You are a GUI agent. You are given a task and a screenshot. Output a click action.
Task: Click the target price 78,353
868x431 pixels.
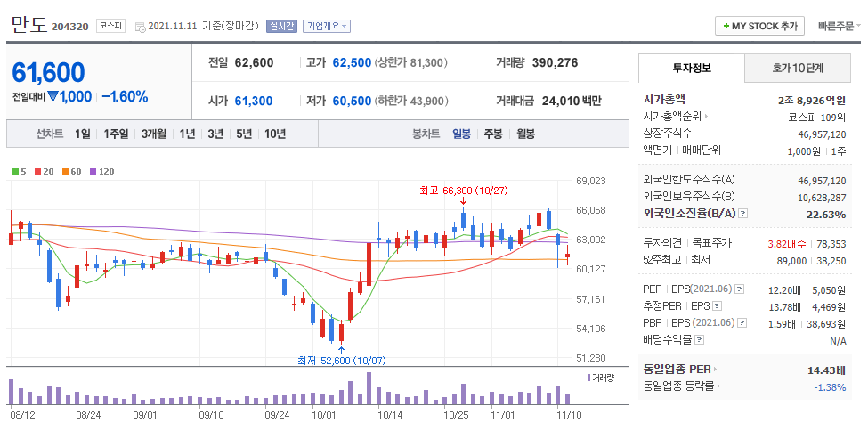832,244
